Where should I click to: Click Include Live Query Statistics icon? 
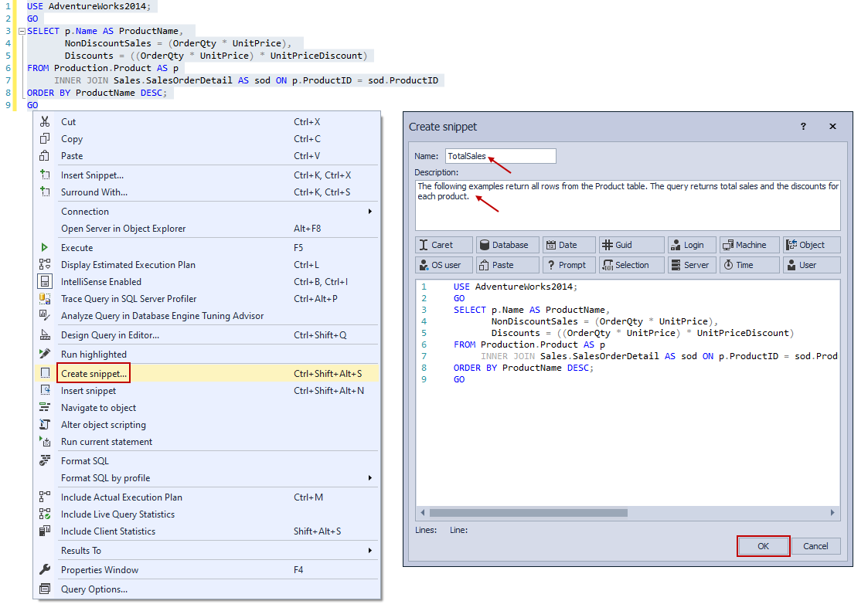tap(45, 514)
